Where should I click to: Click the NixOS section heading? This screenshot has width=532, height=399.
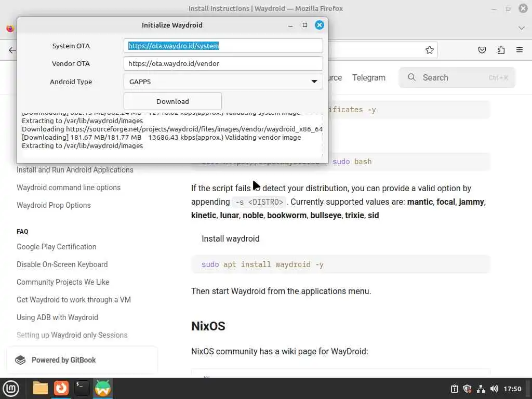(208, 326)
